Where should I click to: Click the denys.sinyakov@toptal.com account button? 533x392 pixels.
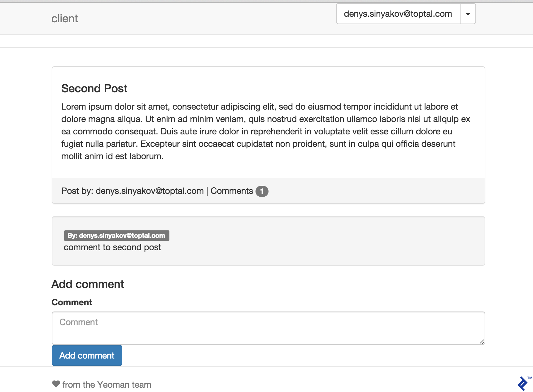pyautogui.click(x=398, y=14)
